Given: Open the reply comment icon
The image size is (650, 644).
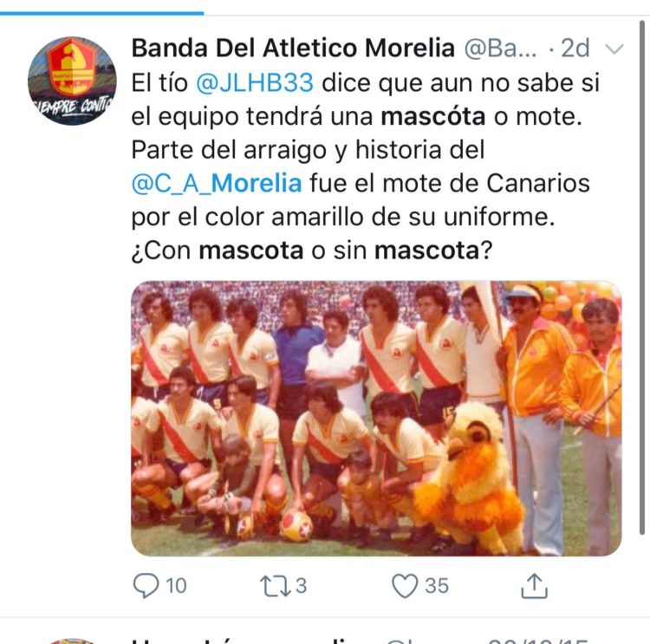Looking at the screenshot, I should (x=146, y=585).
